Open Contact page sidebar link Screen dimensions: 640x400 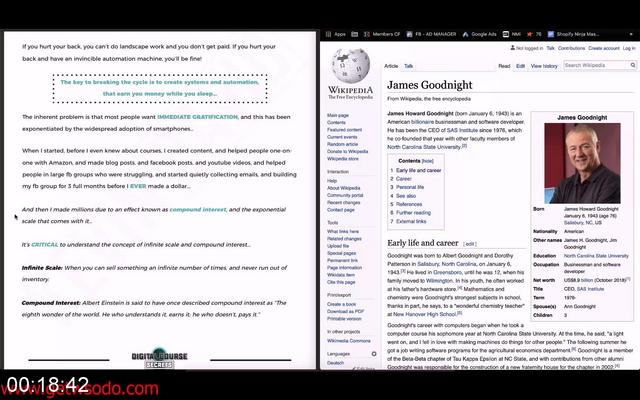pos(340,210)
